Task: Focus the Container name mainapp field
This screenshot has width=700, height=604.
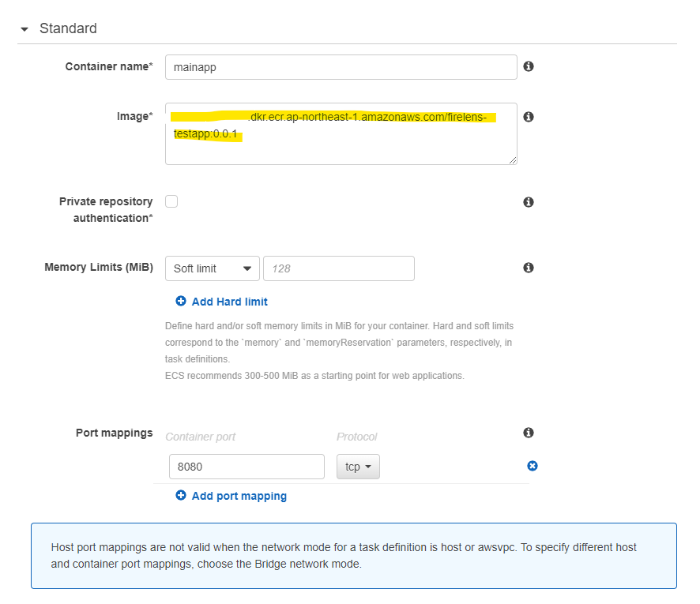Action: (x=341, y=67)
